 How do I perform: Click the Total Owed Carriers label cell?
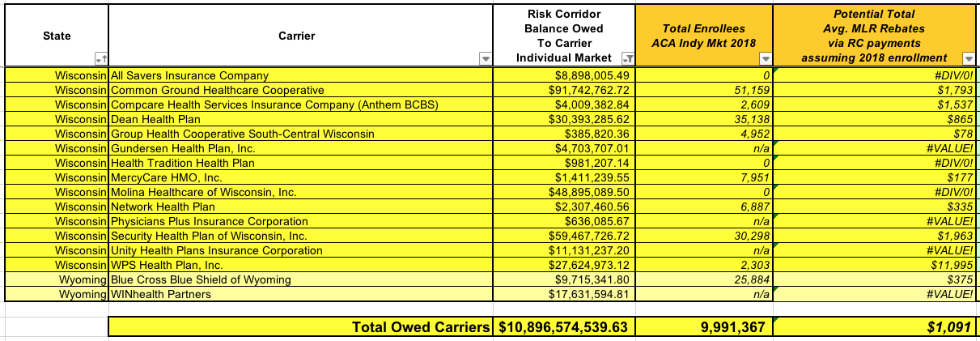click(299, 327)
